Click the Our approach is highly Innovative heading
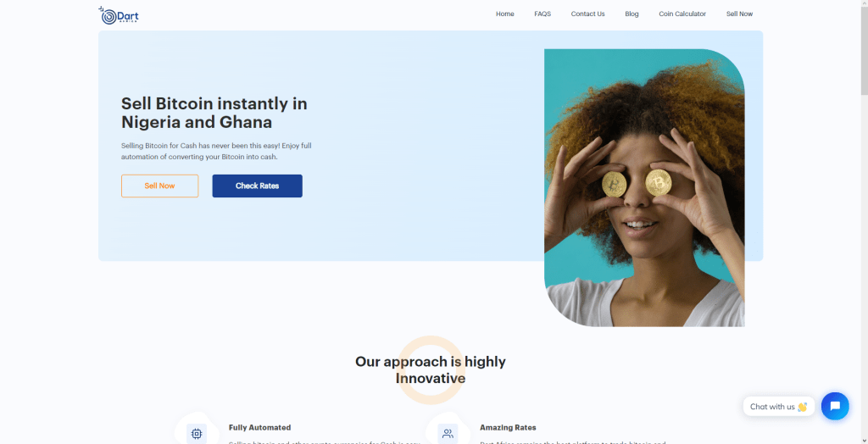The image size is (868, 444). point(430,369)
